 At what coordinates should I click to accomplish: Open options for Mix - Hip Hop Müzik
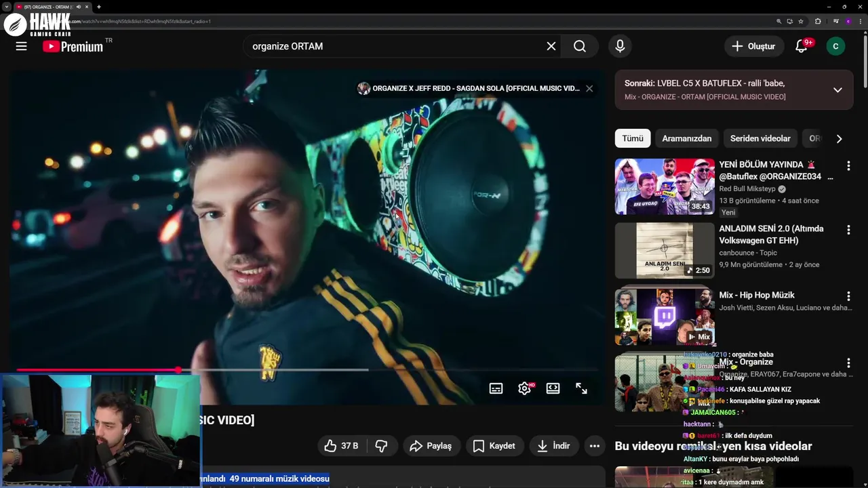(x=848, y=296)
